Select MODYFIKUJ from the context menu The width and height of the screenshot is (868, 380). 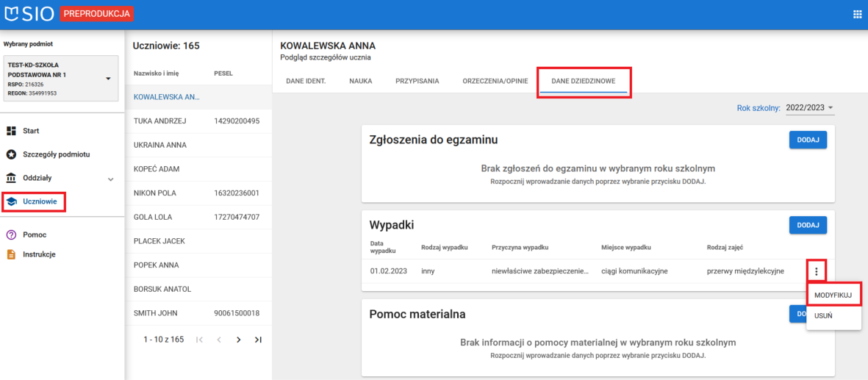pos(833,294)
